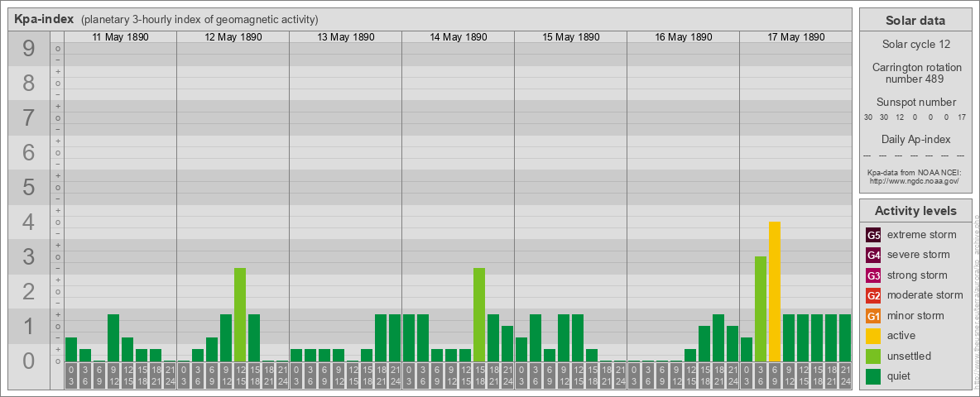Click the G5 extreme storm badge

click(x=873, y=236)
